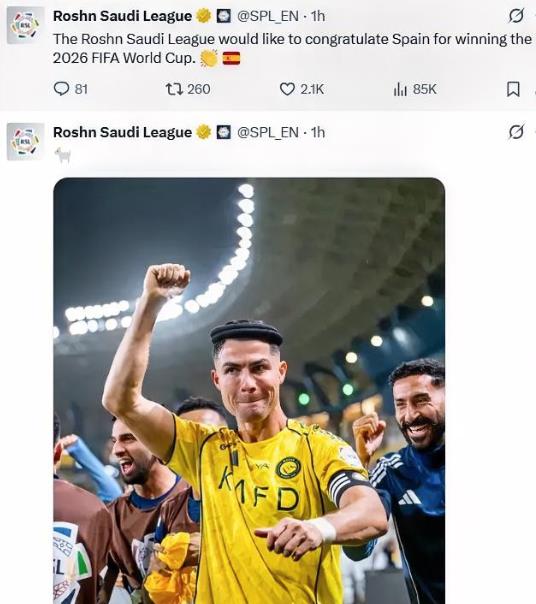Open the photo of the yellow-jersey player

(x=249, y=391)
